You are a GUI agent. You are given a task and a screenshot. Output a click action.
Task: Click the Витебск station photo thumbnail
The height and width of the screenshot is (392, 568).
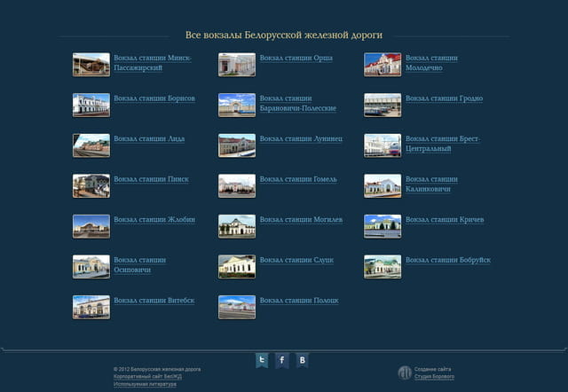(x=91, y=307)
